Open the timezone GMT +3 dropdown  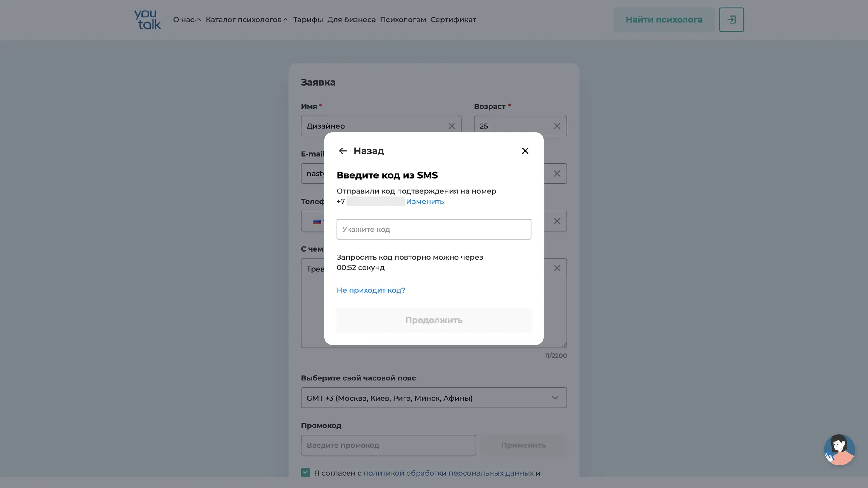tap(433, 398)
